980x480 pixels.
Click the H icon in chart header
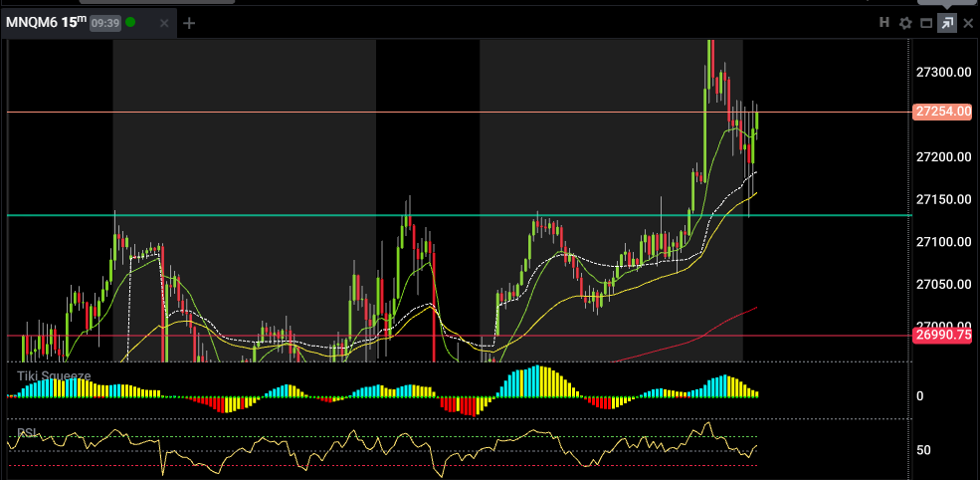coord(883,23)
